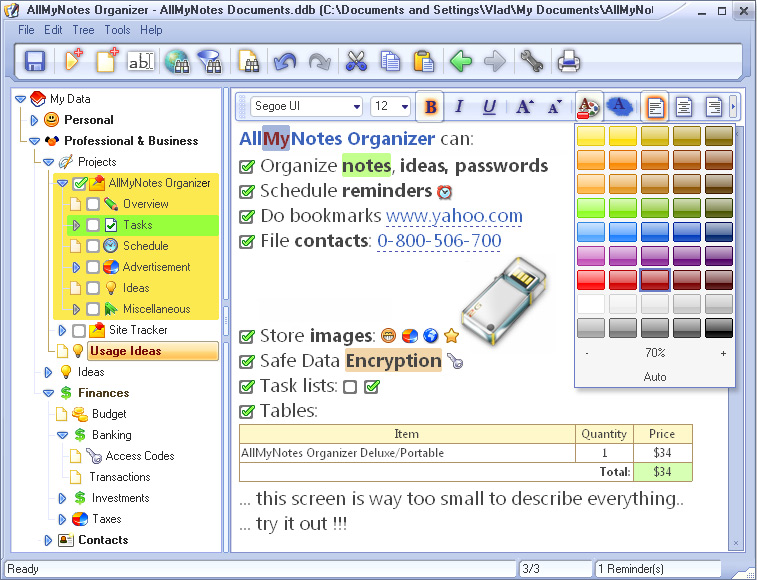The image size is (757, 580).
Task: Click the Redo arrow icon
Action: 319,62
